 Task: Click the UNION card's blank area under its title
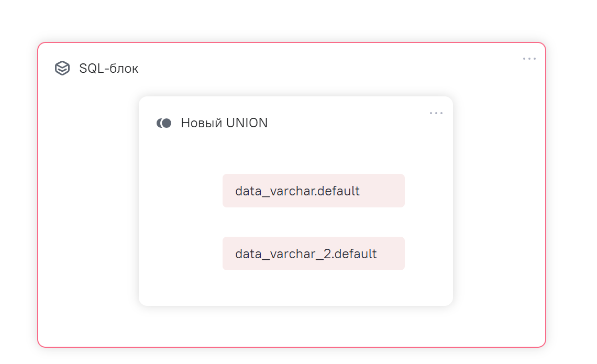(220, 152)
